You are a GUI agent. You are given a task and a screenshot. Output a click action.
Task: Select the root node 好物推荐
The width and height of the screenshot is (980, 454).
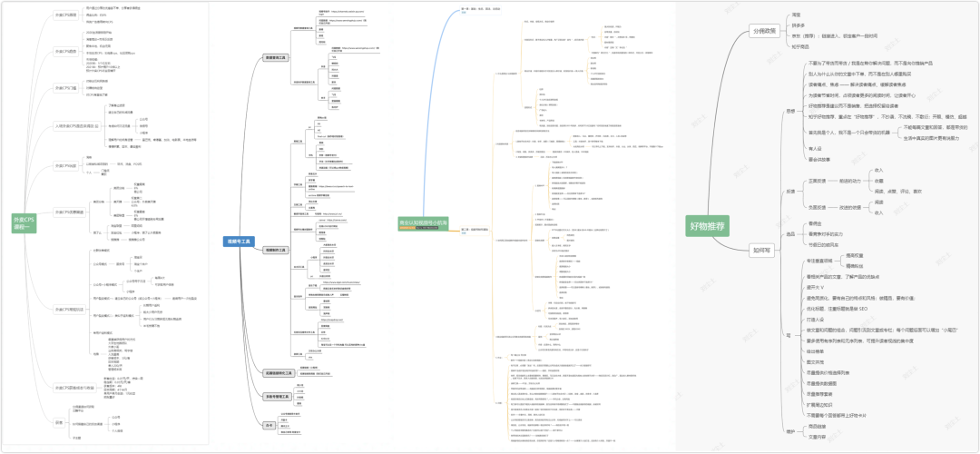[708, 226]
